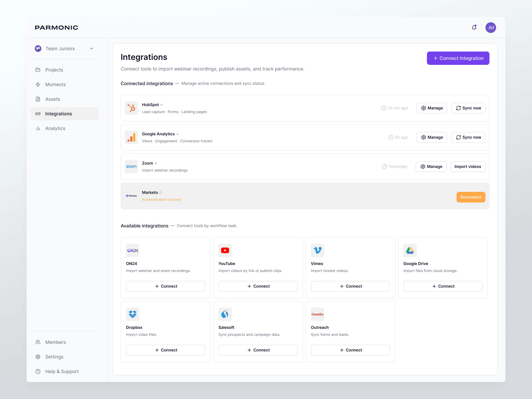Connect the Dropbox integration
This screenshot has width=532, height=399.
[x=166, y=350]
